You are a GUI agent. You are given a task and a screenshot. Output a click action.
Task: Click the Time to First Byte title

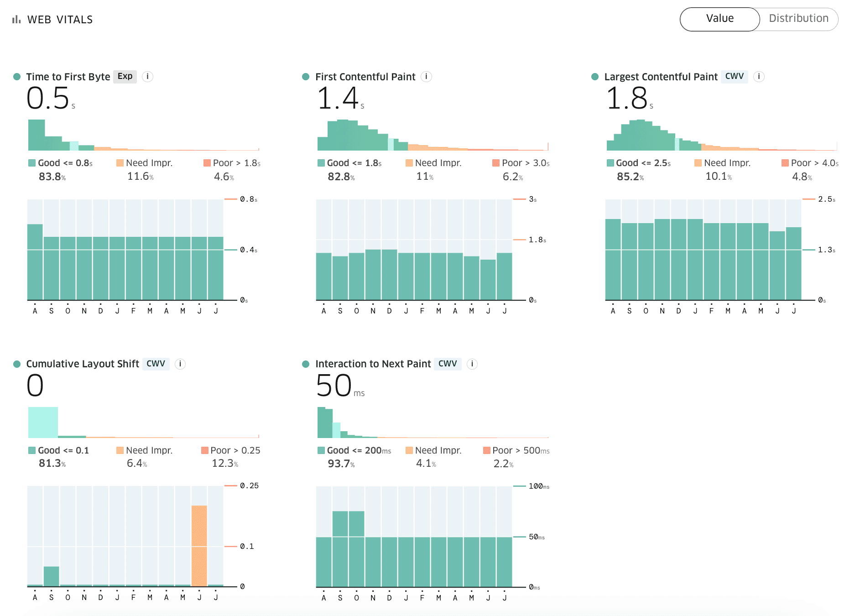tap(68, 77)
